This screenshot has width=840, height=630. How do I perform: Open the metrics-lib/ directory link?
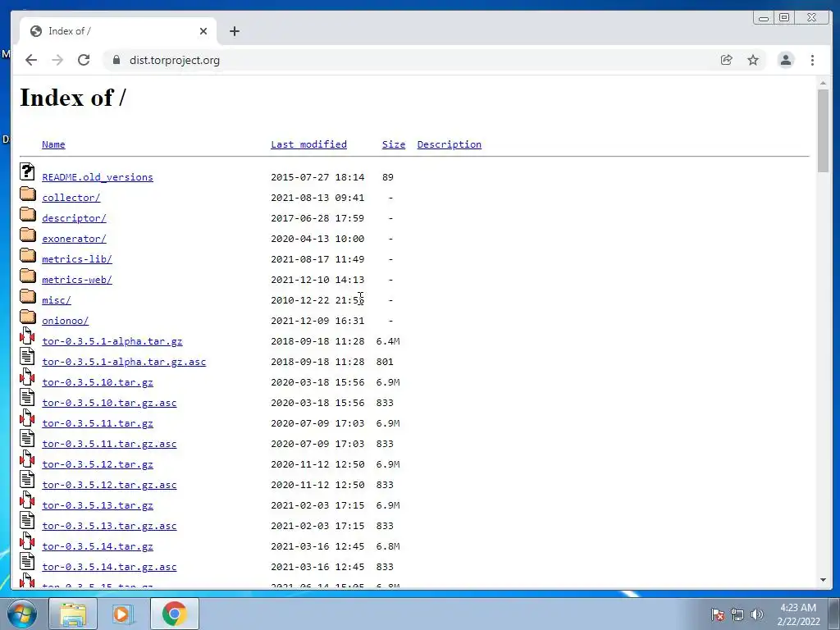click(77, 259)
